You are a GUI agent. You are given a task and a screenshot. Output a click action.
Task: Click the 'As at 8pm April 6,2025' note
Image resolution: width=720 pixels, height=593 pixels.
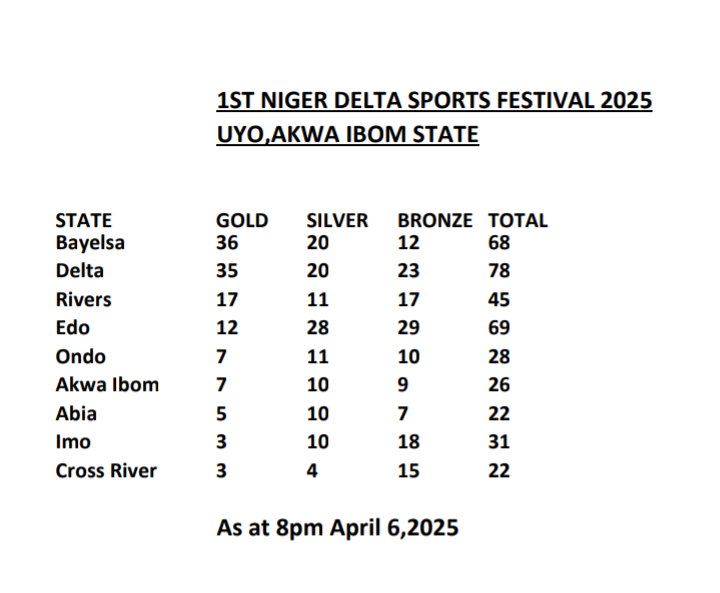click(337, 528)
